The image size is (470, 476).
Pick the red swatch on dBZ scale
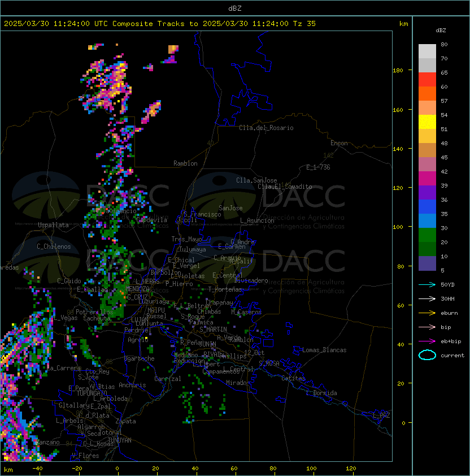click(x=427, y=80)
